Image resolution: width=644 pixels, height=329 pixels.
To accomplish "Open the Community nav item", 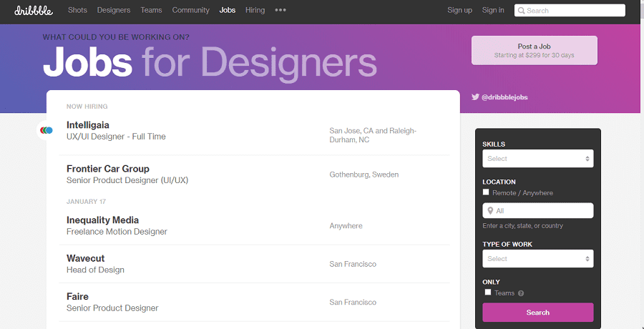I will coord(190,10).
